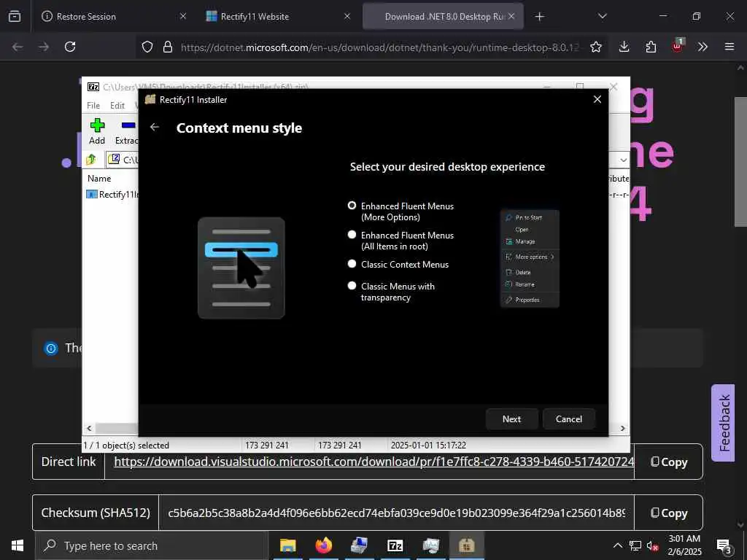Select the Rectify11 installer file row
Image resolution: width=747 pixels, height=560 pixels.
click(x=112, y=194)
